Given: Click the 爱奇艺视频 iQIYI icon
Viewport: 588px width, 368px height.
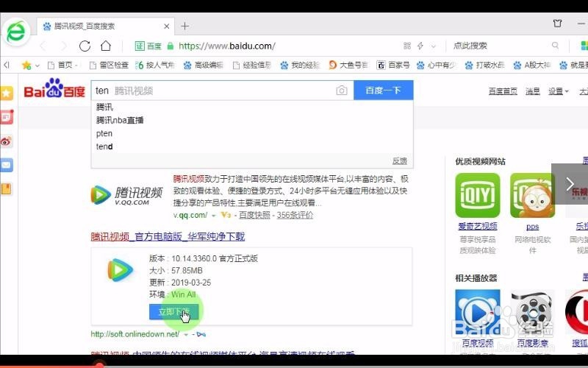Looking at the screenshot, I should pyautogui.click(x=477, y=196).
